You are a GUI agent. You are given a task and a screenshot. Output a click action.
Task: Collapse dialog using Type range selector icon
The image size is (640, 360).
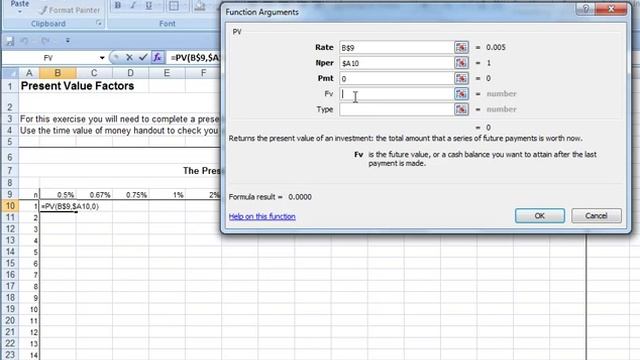point(461,109)
